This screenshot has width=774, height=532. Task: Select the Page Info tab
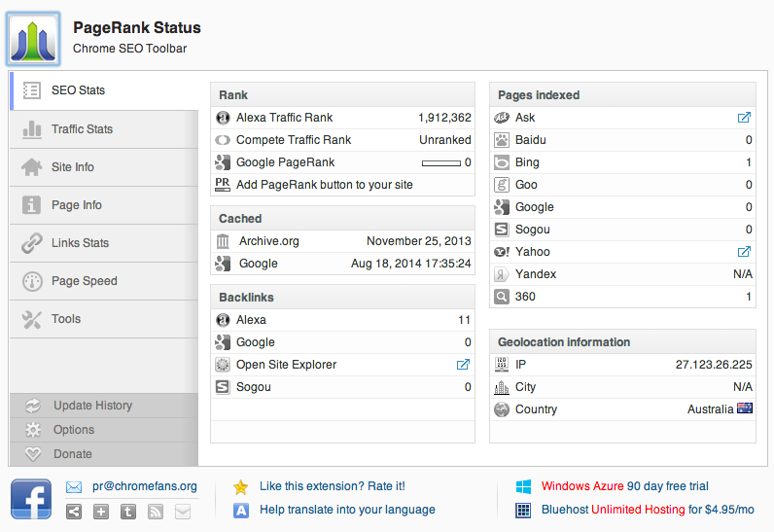point(104,205)
